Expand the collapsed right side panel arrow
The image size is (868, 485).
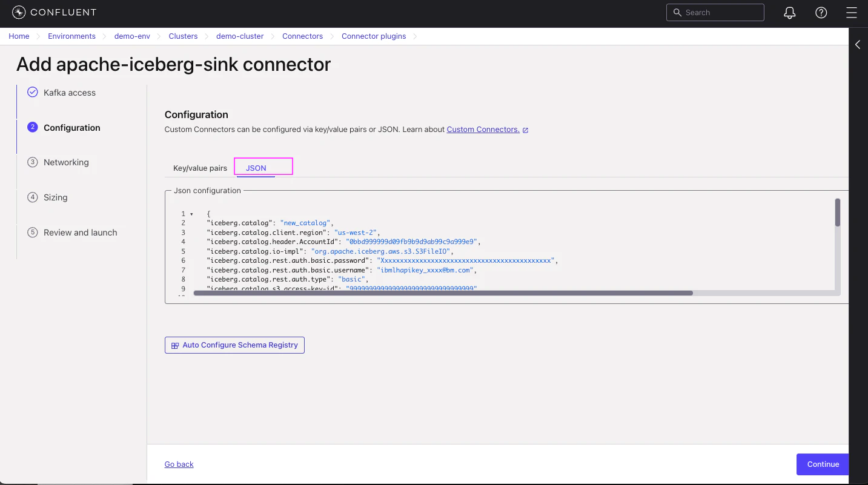(858, 45)
